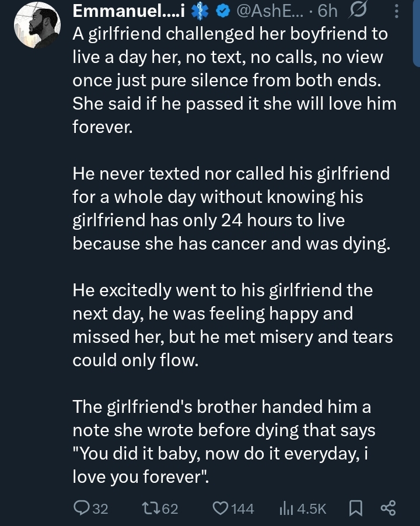Click the blue verified checkmark badge

tap(223, 11)
